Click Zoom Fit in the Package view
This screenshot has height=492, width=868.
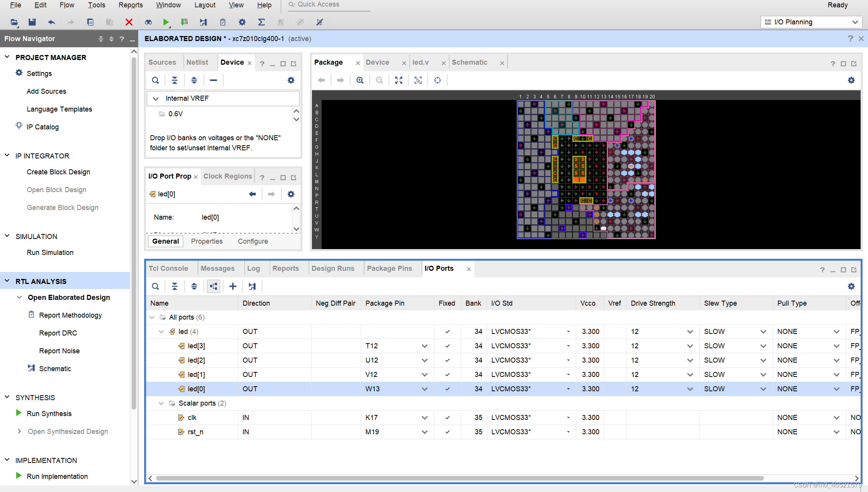coord(399,80)
